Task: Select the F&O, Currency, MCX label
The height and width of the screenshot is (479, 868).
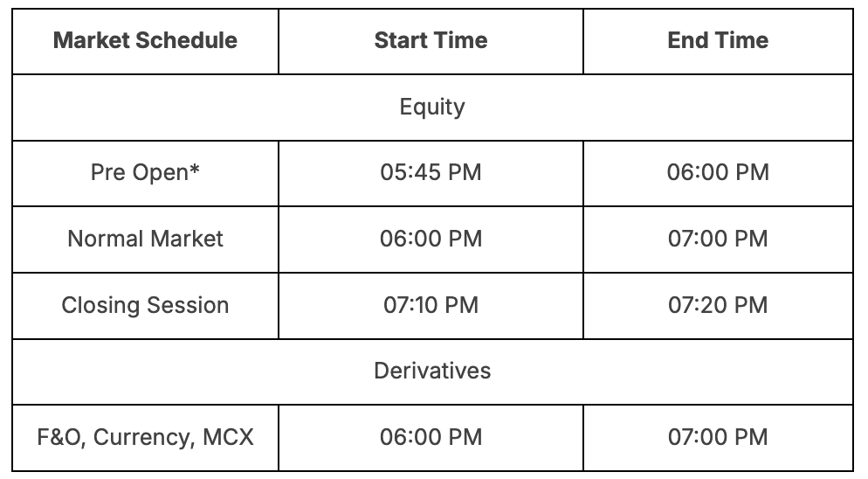Action: tap(145, 437)
